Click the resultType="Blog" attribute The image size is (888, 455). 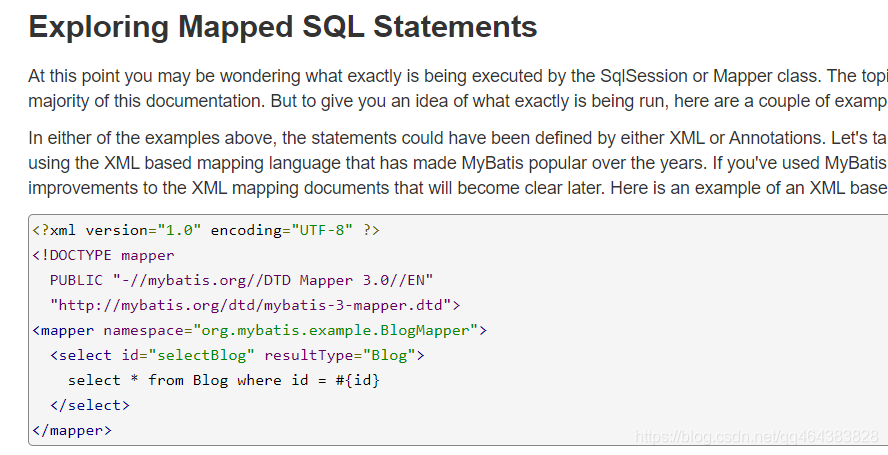coord(340,355)
